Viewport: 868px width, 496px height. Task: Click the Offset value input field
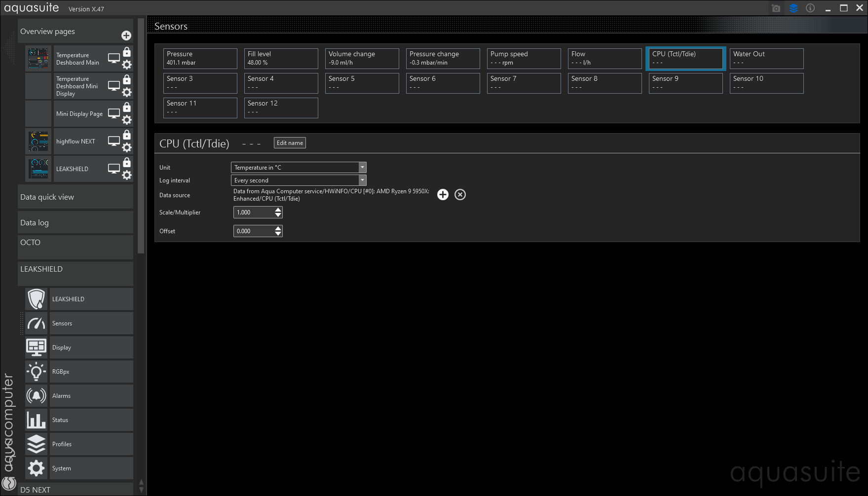pos(253,231)
